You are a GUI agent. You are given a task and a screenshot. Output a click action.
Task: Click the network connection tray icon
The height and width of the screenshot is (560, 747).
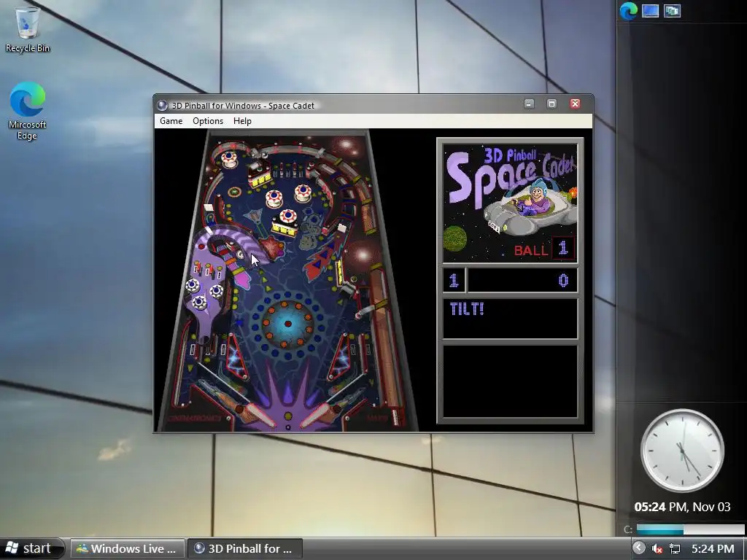click(675, 548)
